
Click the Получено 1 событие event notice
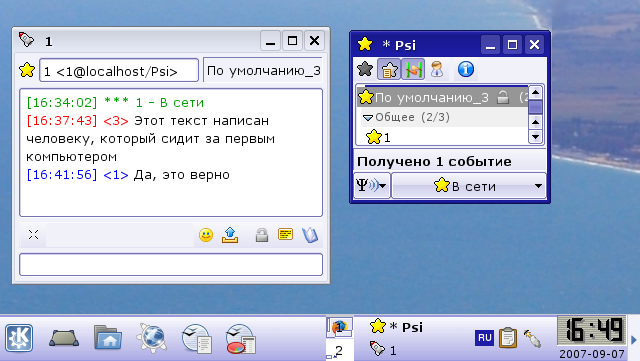pos(434,162)
